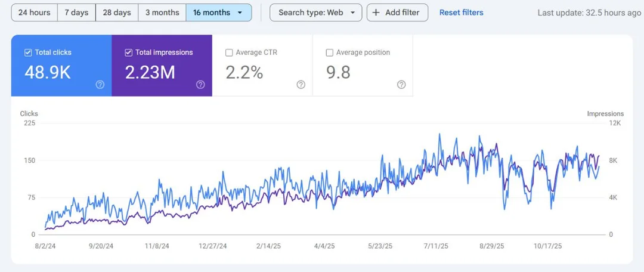Uncheck the Total clicks checkbox

pos(29,52)
